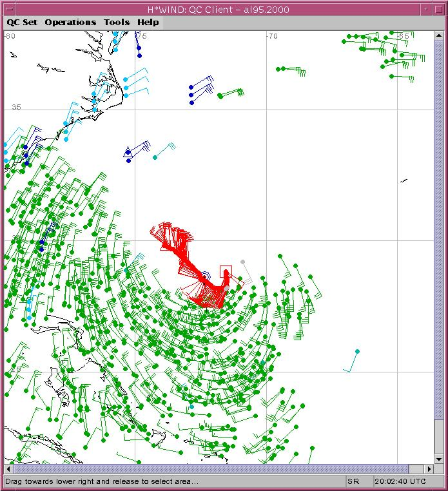Select the blue triangle wind marker
The height and width of the screenshot is (491, 448).
pos(128,151)
